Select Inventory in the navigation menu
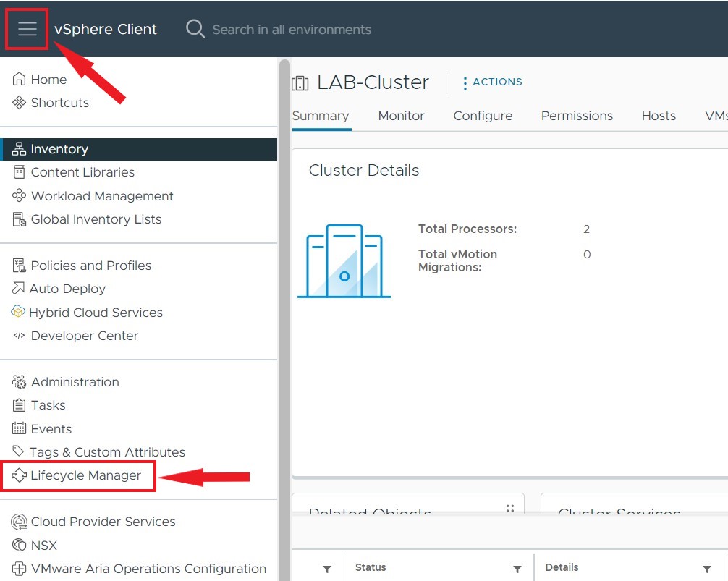 point(140,149)
